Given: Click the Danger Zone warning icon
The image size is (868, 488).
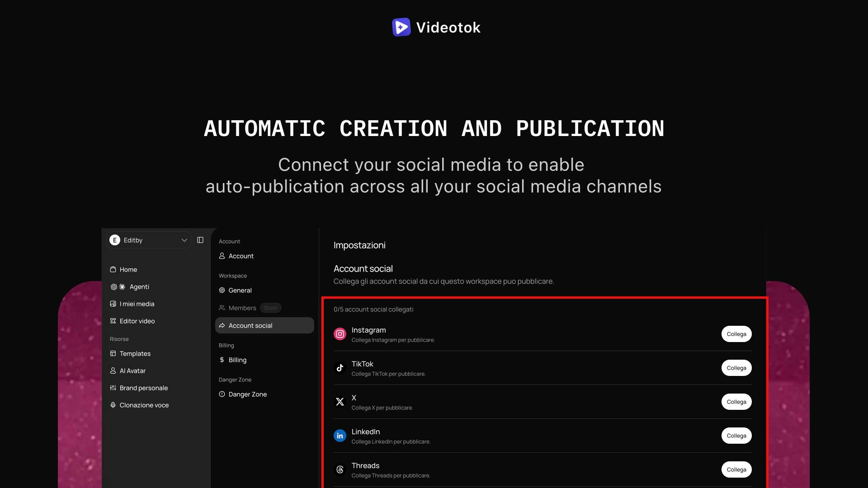Looking at the screenshot, I should click(x=222, y=394).
